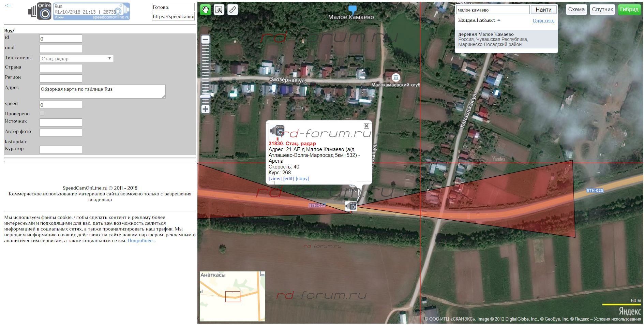Open the [view] link in popup
644x325 pixels.
click(275, 178)
